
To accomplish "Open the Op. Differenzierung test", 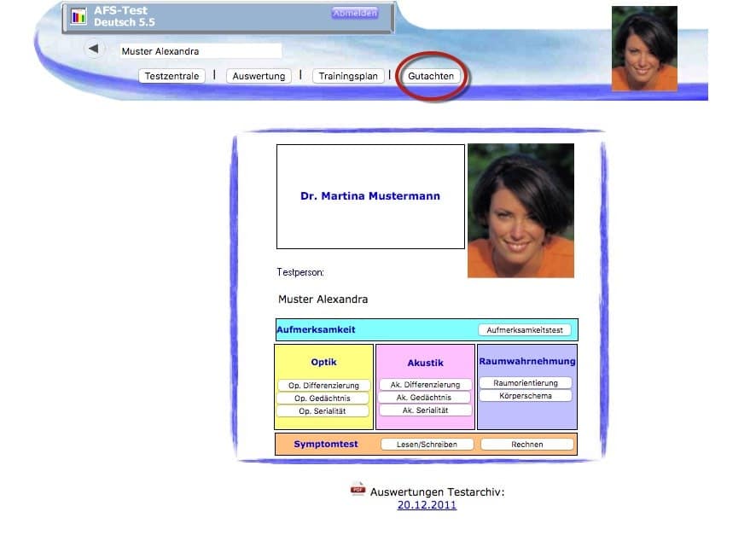I will [323, 385].
